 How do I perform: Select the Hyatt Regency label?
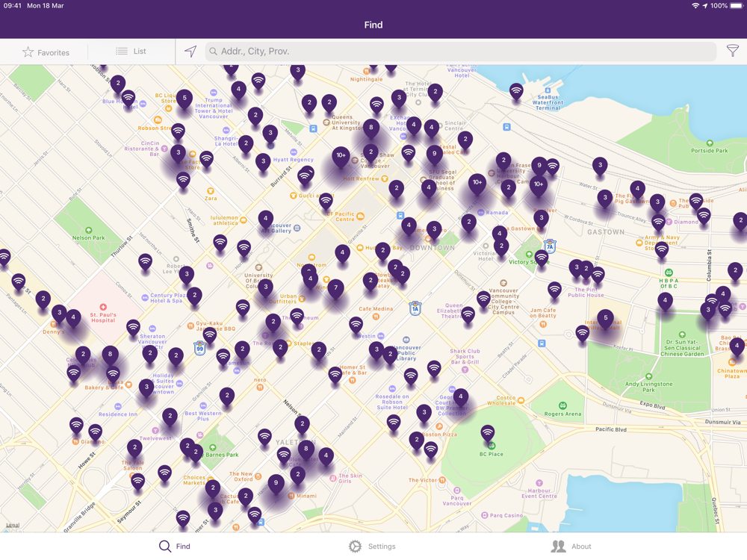[x=293, y=160]
